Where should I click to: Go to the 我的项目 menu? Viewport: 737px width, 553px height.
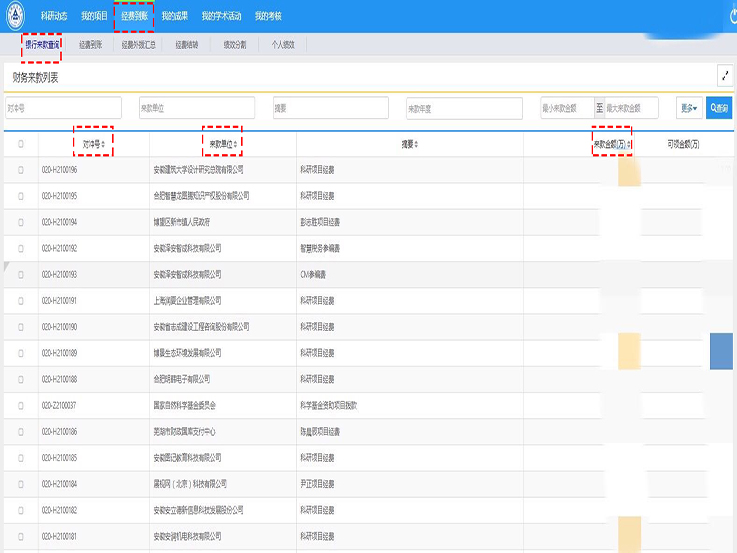94,16
